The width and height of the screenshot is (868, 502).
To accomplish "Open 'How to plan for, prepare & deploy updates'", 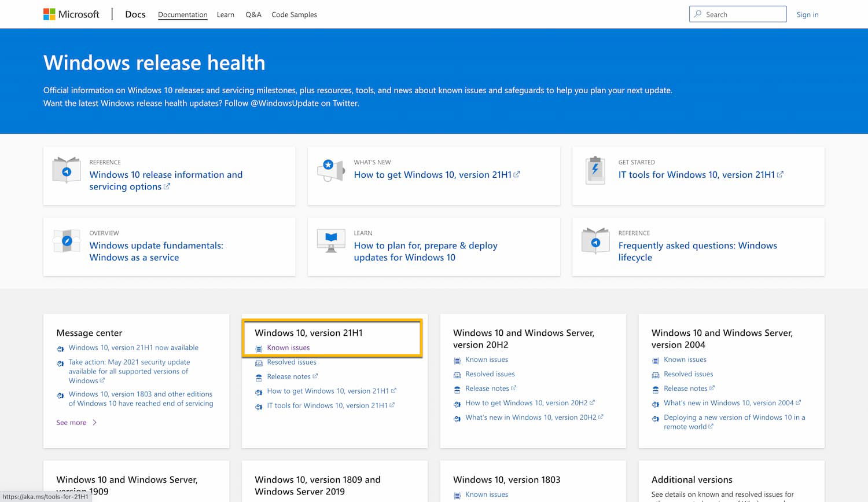I will point(426,251).
